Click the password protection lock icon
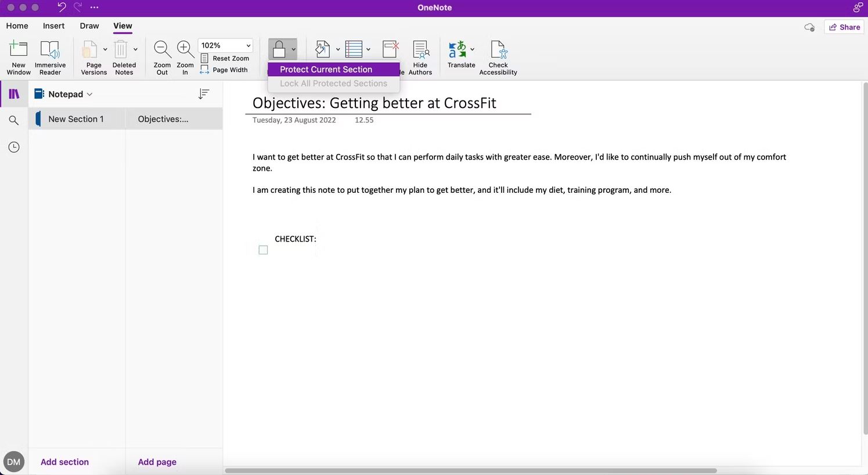Image resolution: width=868 pixels, height=475 pixels. pyautogui.click(x=279, y=49)
